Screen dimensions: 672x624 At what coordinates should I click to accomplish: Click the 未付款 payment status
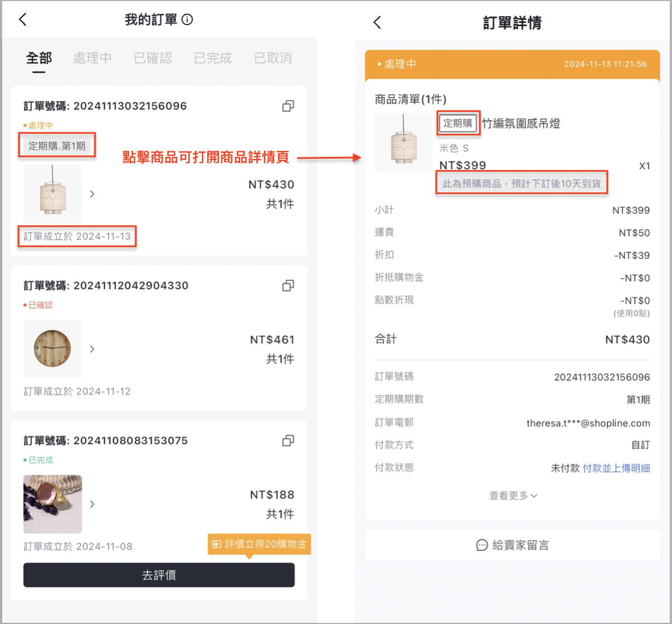565,468
